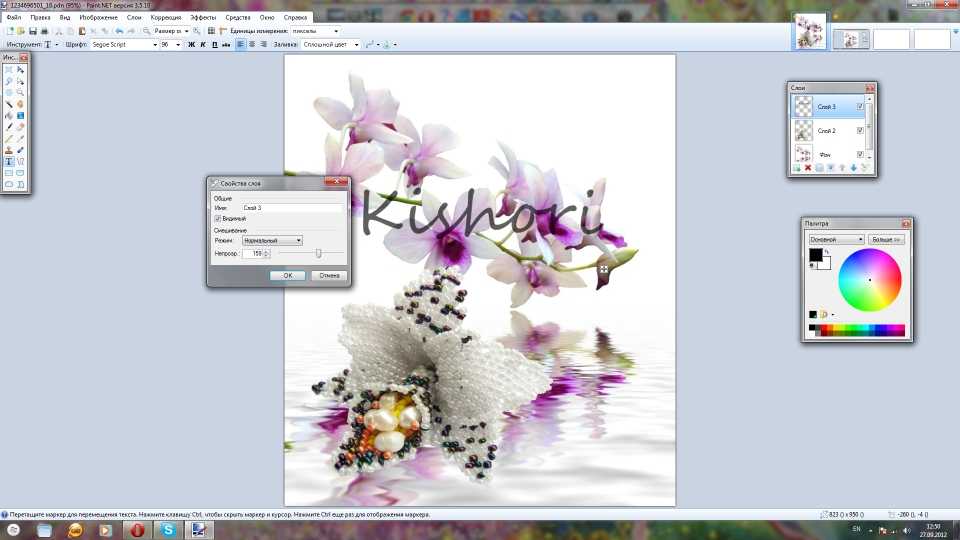
Task: Click the opacity slider handle in layer properties
Action: pyautogui.click(x=318, y=254)
